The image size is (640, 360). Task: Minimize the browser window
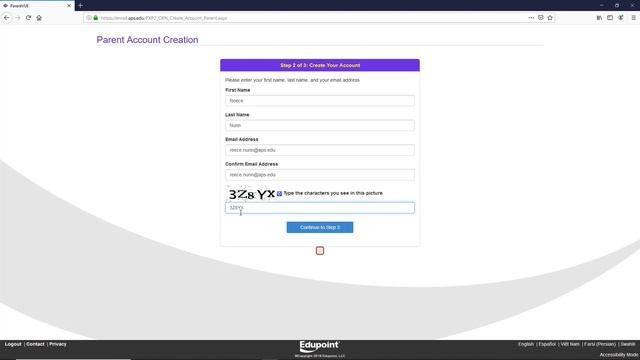pos(602,5)
